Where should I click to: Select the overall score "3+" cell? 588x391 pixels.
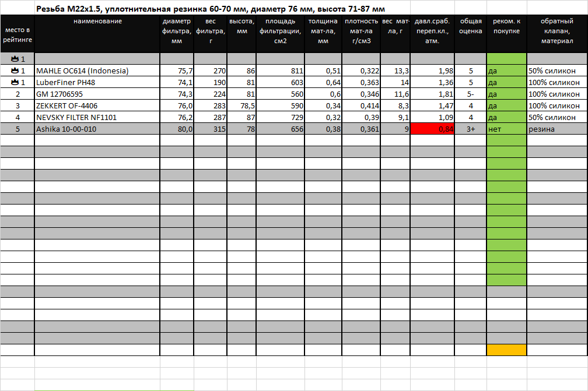(471, 129)
